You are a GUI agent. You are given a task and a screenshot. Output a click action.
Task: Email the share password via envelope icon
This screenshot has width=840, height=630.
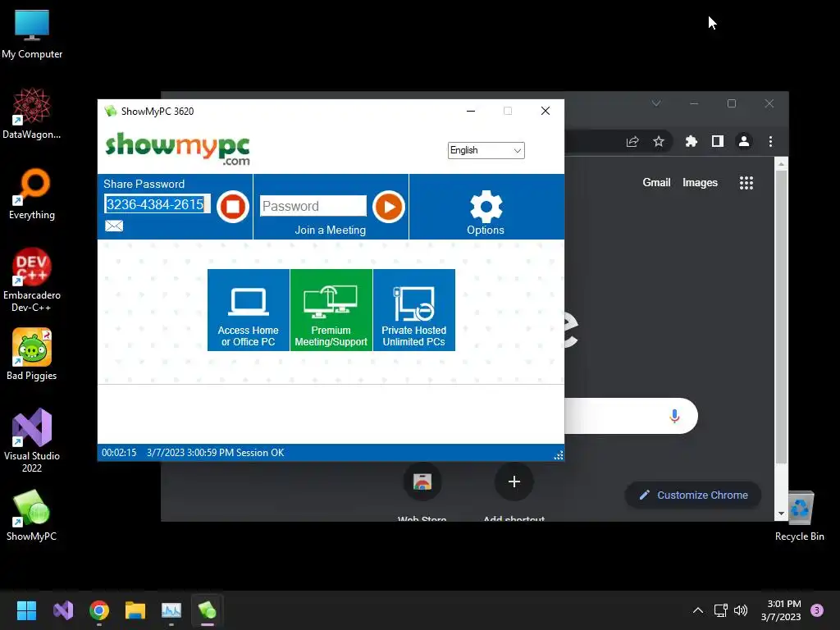tap(113, 226)
